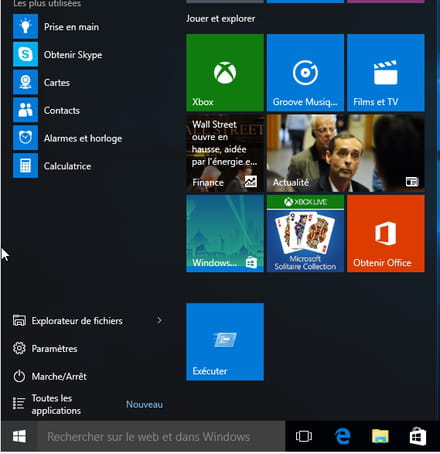Open the Contacts people icon
This screenshot has width=440, height=454.
[25, 110]
